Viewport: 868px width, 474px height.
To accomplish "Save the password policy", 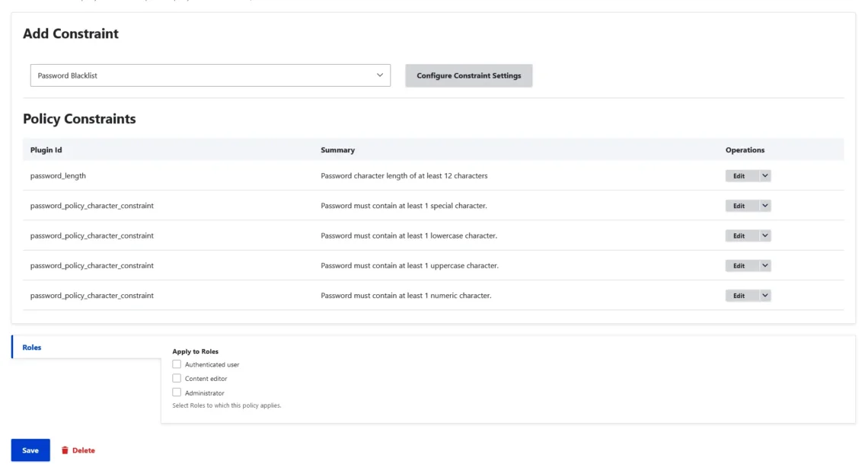I will [x=30, y=450].
